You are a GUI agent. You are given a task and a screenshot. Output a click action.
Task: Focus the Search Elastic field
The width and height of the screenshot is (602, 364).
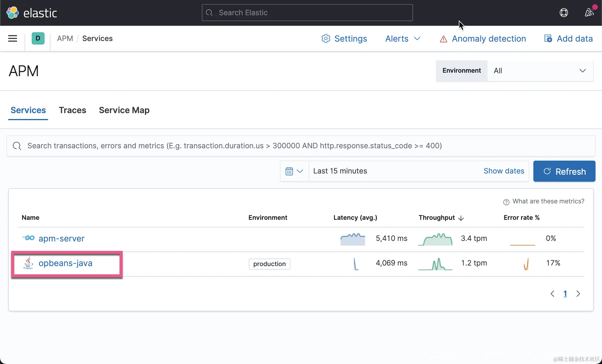pos(307,13)
